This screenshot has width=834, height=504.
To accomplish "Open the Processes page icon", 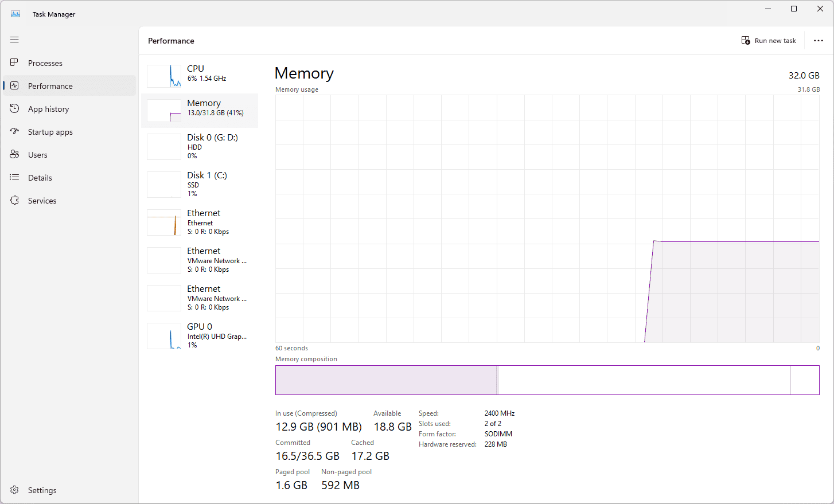I will 14,62.
